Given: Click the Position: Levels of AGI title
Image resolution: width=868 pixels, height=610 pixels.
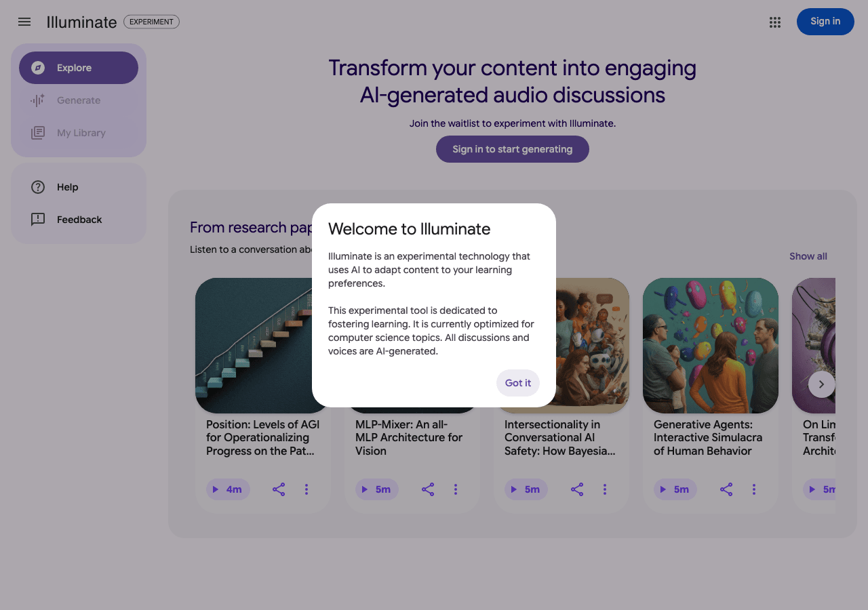Looking at the screenshot, I should click(262, 438).
